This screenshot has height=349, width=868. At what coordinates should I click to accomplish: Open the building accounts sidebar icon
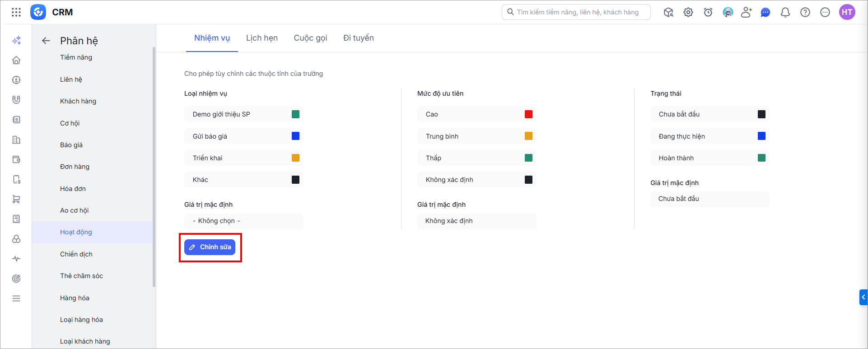[x=16, y=140]
